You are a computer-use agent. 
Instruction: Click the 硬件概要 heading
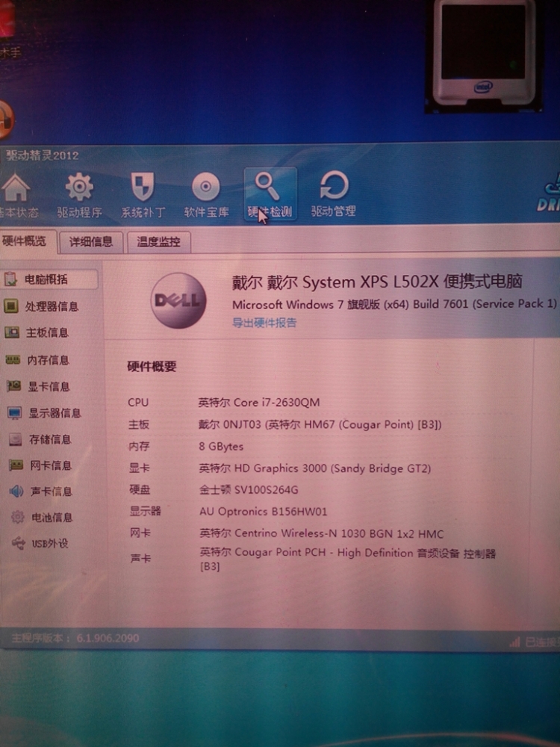[x=152, y=366]
